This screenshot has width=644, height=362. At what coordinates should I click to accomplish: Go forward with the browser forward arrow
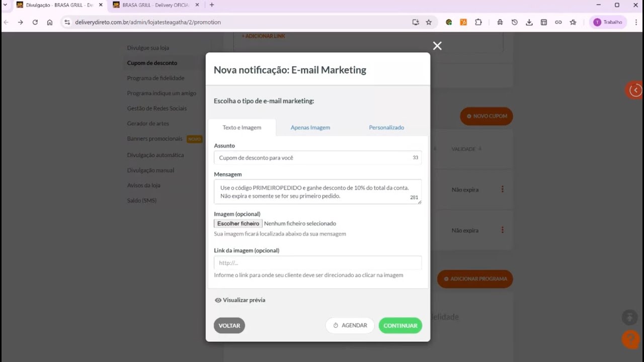pyautogui.click(x=20, y=22)
